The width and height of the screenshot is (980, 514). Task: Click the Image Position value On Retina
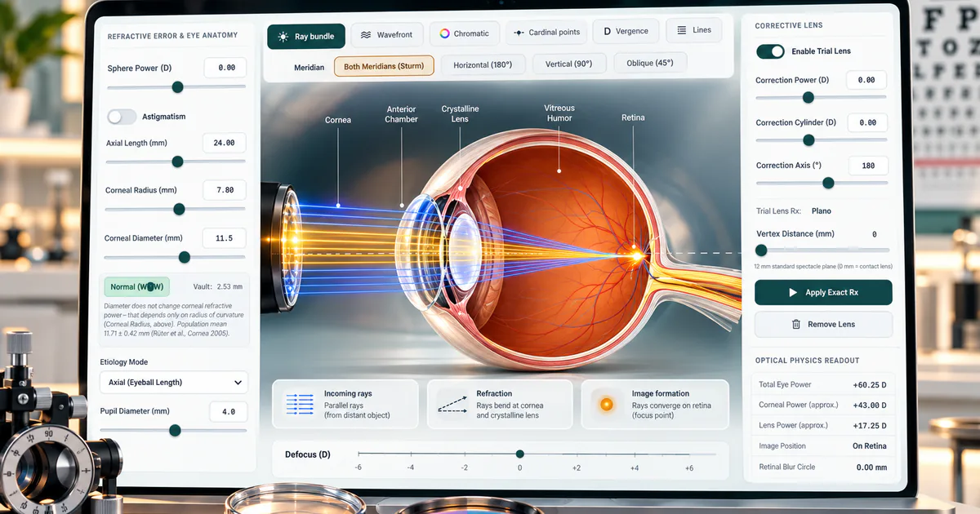[869, 446]
